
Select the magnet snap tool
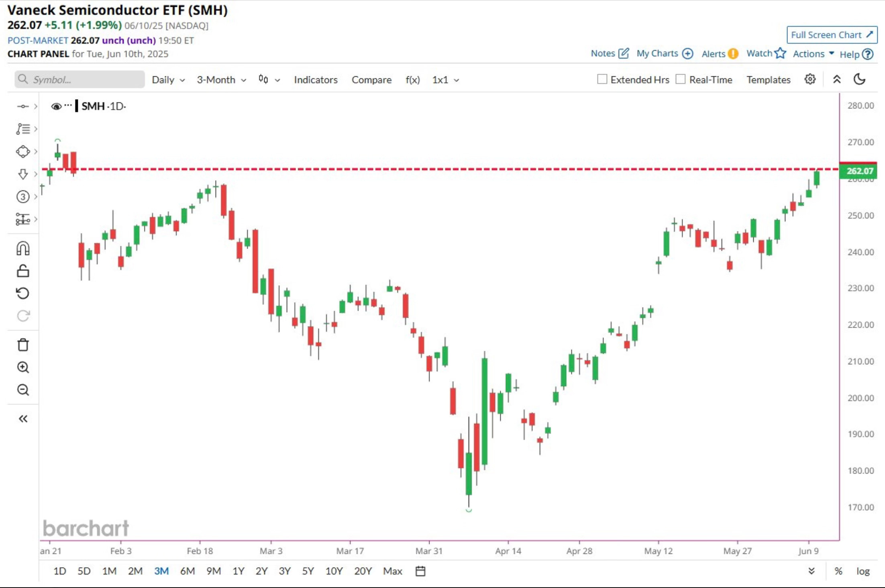23,249
